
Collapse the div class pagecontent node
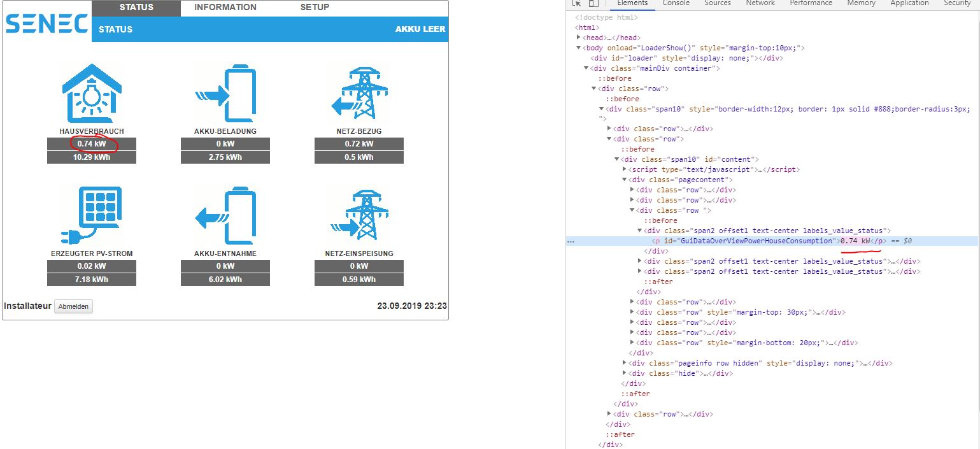[625, 180]
